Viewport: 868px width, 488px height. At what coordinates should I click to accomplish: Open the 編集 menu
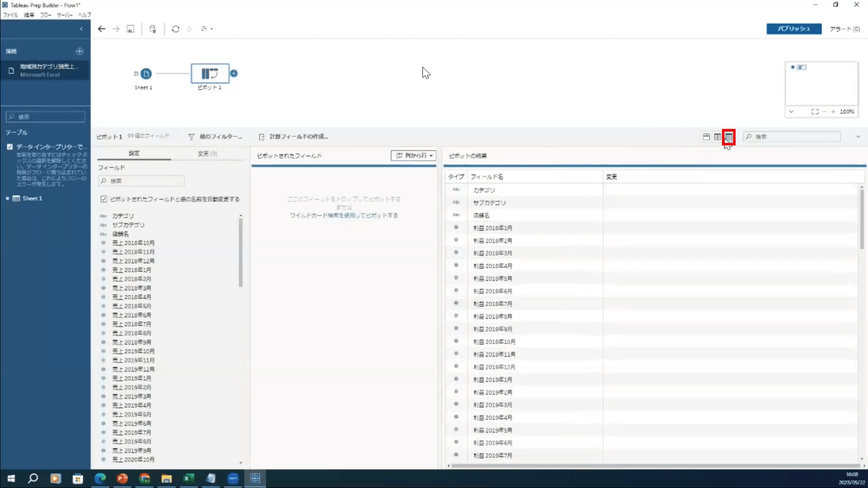coord(29,15)
